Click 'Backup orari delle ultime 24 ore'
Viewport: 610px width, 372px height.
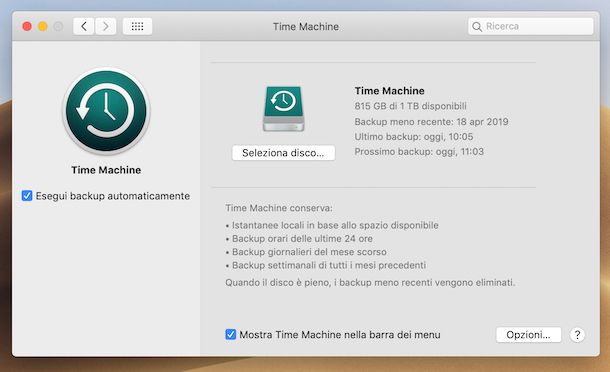pyautogui.click(x=302, y=238)
